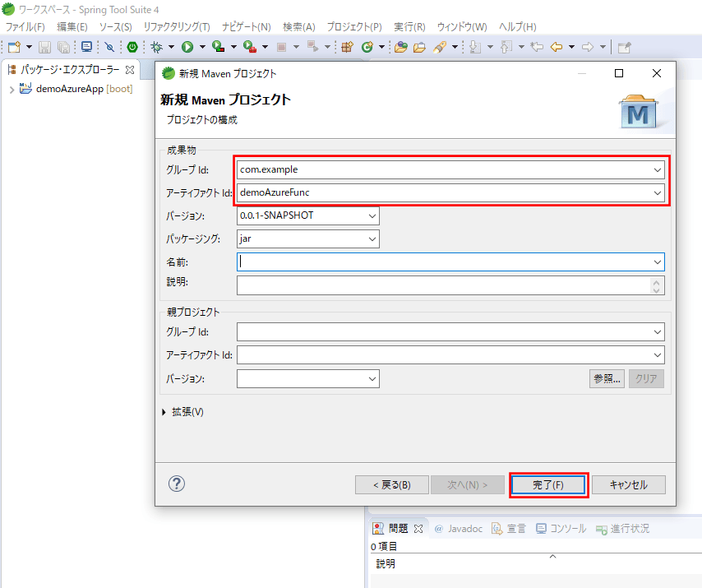Click into the 説明 description text field
The height and width of the screenshot is (588, 702).
[442, 285]
